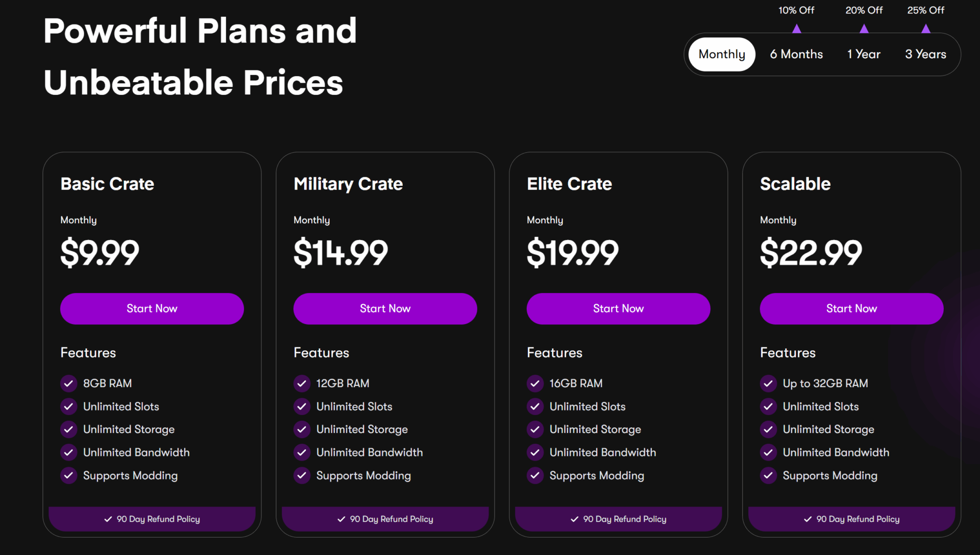Select the Monthly billing pill
This screenshot has width=980, height=555.
coord(721,54)
